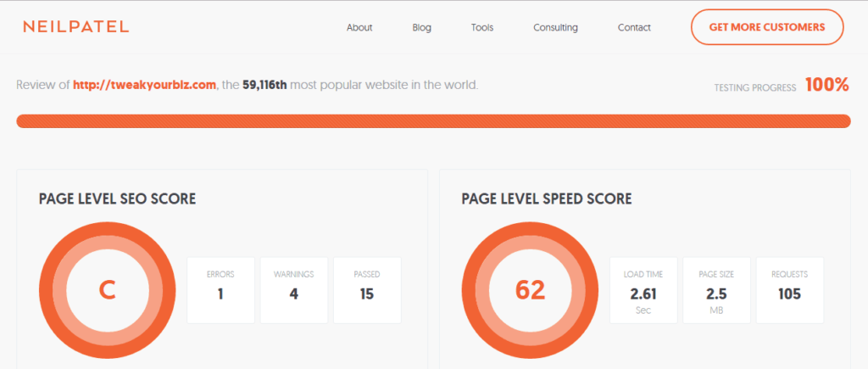Go to the Tools menu
Viewport: 868px width, 369px height.
(x=482, y=27)
